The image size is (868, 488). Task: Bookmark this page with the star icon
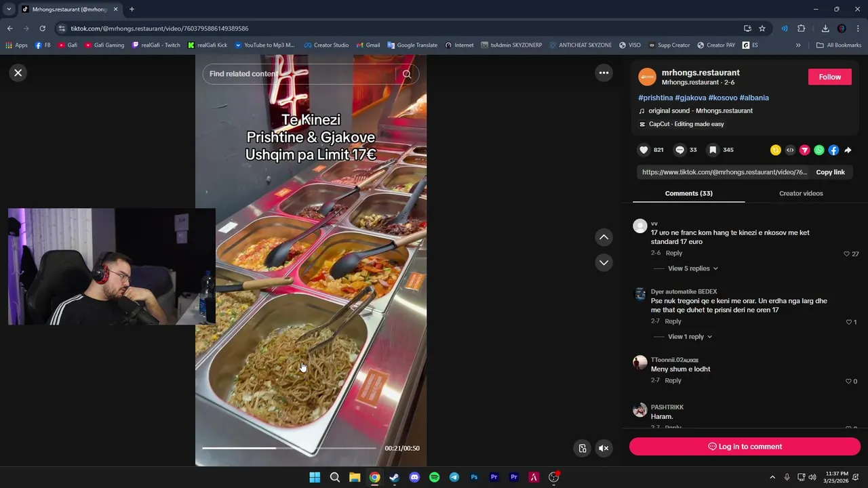762,28
